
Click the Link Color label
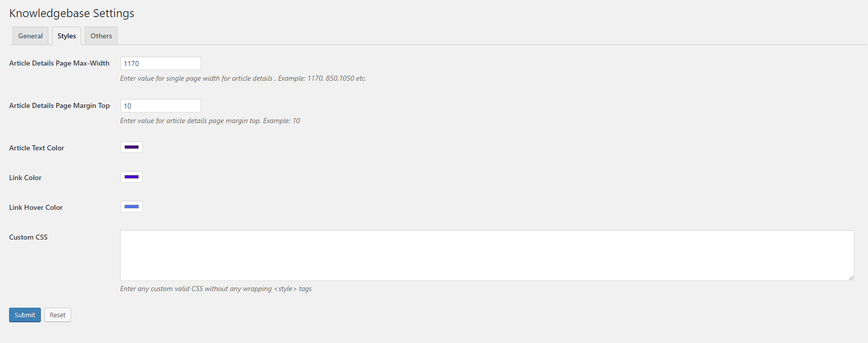pyautogui.click(x=25, y=178)
